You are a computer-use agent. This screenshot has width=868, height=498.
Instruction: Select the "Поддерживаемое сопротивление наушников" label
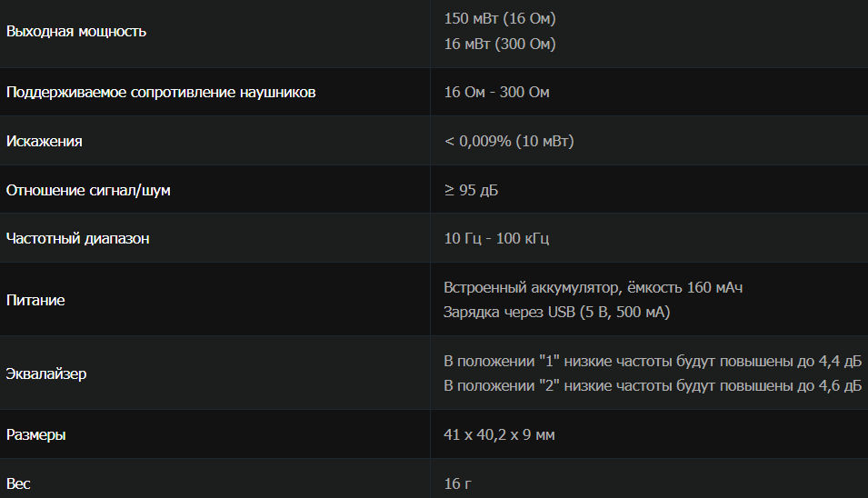pyautogui.click(x=161, y=93)
